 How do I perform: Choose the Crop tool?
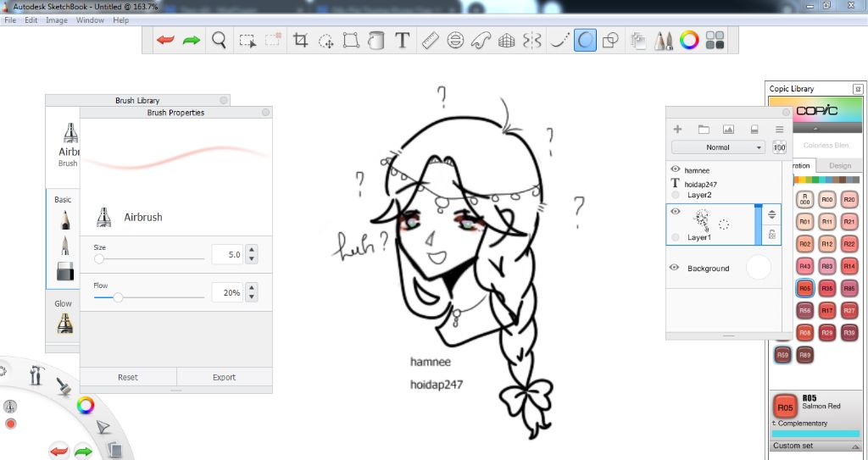(x=301, y=41)
